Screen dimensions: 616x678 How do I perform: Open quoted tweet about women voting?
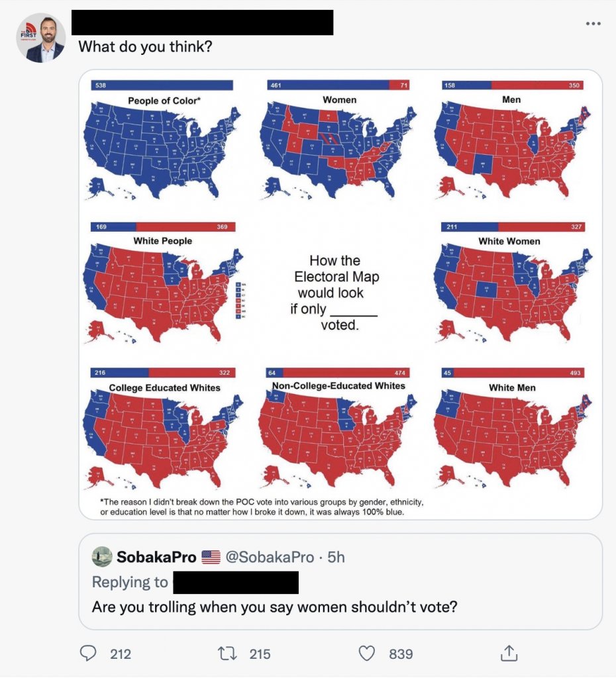click(340, 581)
